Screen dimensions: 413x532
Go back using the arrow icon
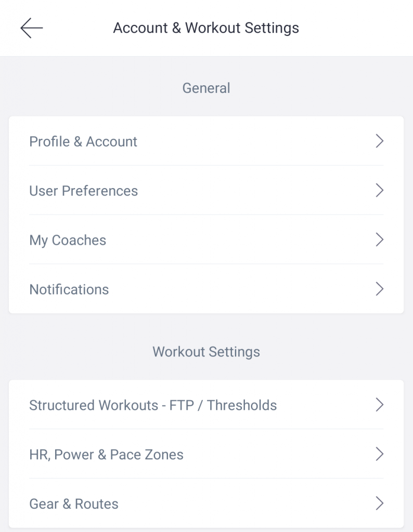32,28
